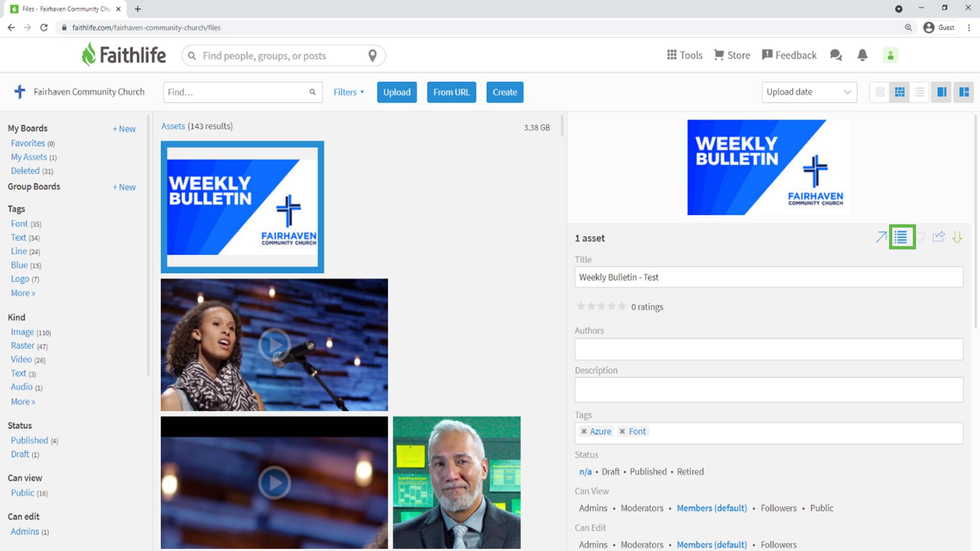
Task: Close the Files - Fairhaven tab
Action: click(x=118, y=9)
